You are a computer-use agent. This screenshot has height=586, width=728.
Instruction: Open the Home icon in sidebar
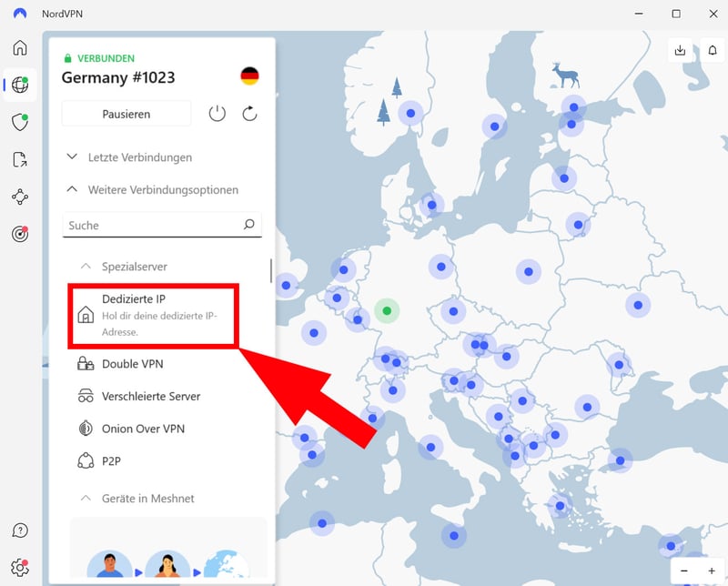(x=19, y=48)
